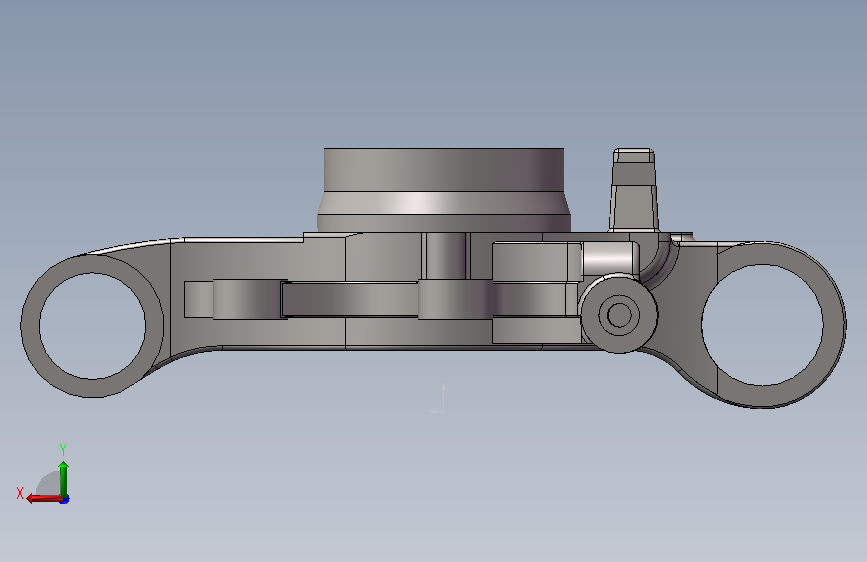Select the large cylindrical boss on top

click(444, 190)
